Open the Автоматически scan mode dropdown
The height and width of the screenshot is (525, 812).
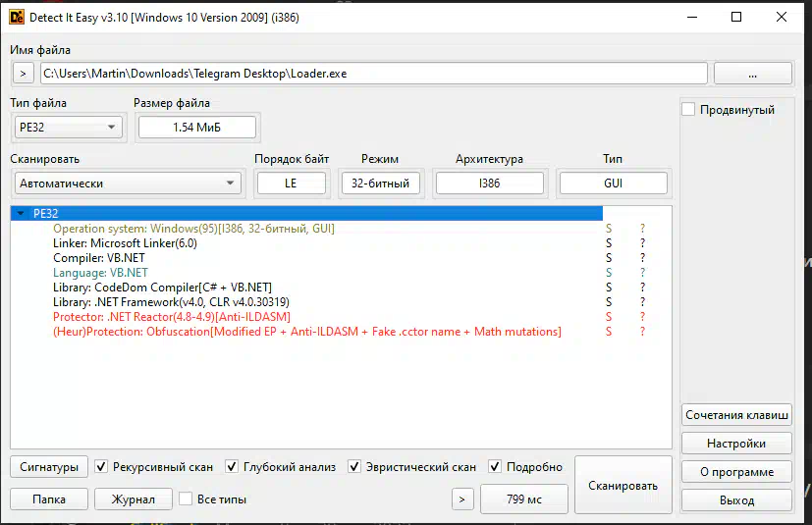click(x=128, y=184)
